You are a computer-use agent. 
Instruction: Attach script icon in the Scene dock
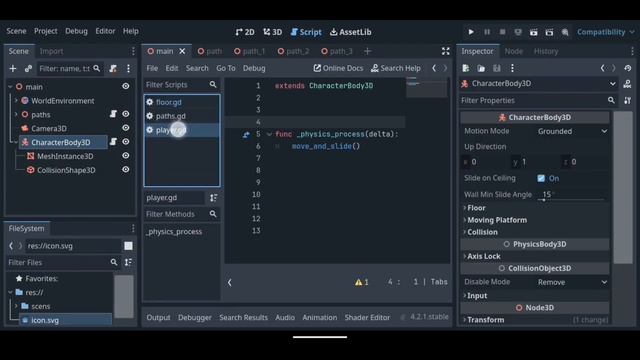(x=113, y=68)
